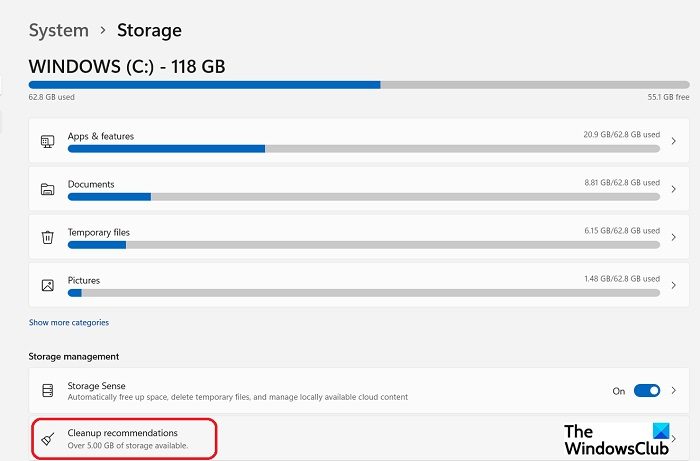
Task: Click the Storage Sense drive icon
Action: pos(48,390)
